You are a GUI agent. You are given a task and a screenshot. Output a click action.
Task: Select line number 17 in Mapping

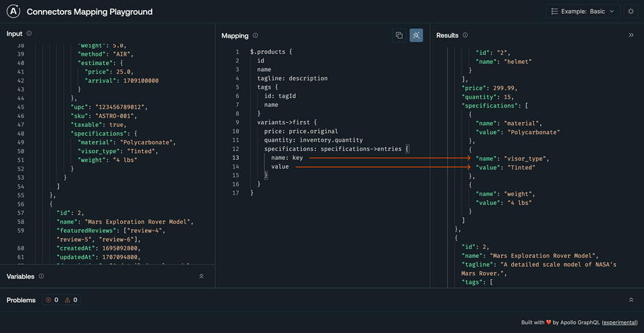235,193
